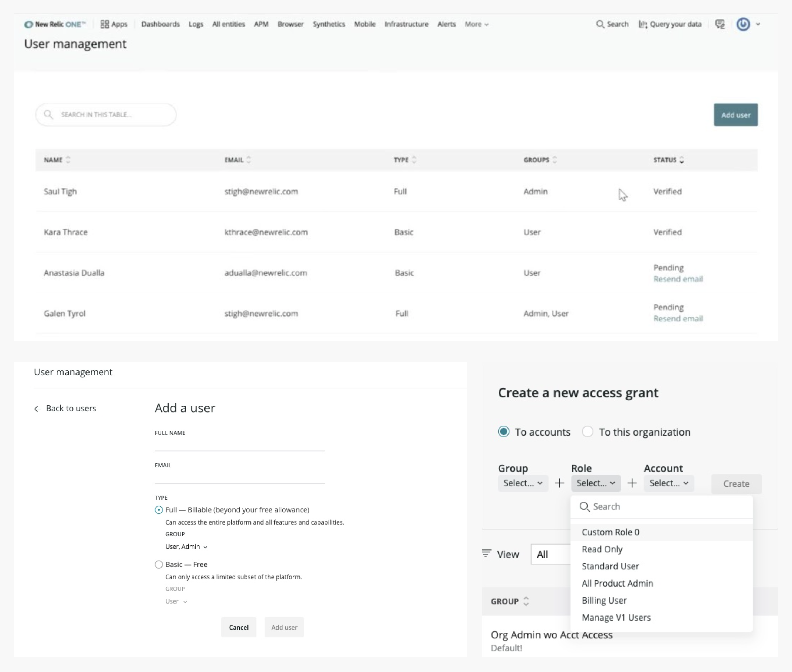Image resolution: width=792 pixels, height=672 pixels.
Task: Click the Search magnifier icon in the top bar
Action: 600,24
